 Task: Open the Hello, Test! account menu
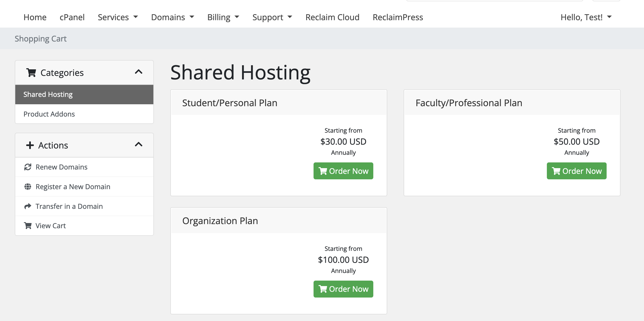586,17
